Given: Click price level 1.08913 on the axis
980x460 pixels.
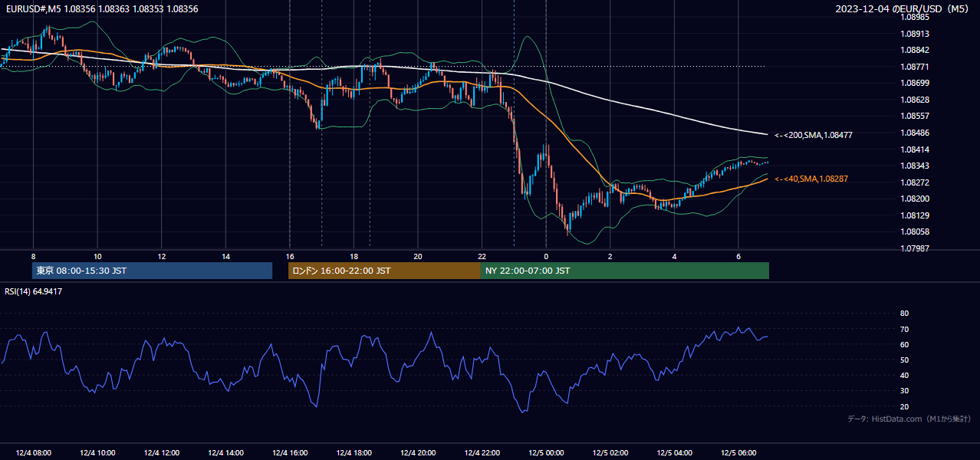Looking at the screenshot, I should click(914, 34).
